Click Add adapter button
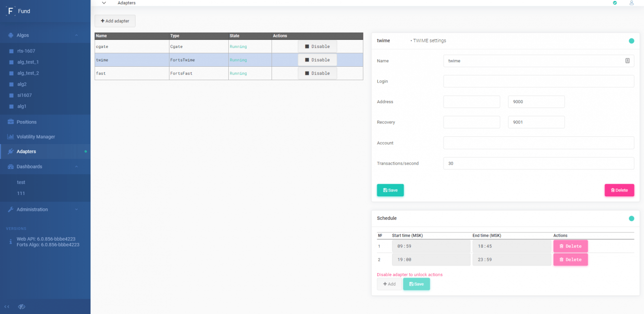The width and height of the screenshot is (644, 314). point(115,21)
